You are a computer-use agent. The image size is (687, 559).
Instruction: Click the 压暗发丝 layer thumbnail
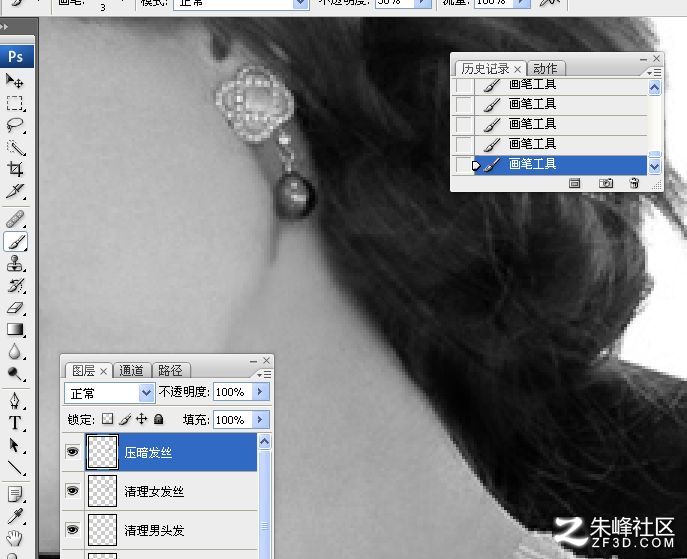(x=102, y=452)
